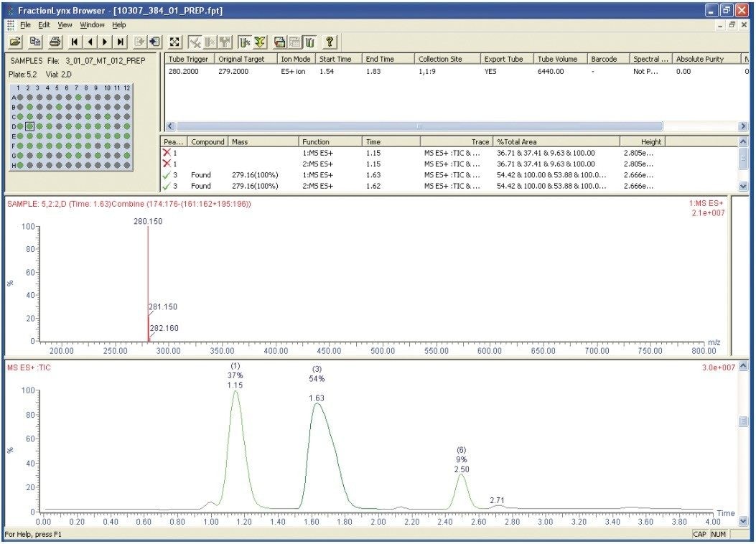
Task: Click the resize/fit view icon on the toolbar
Action: pyautogui.click(x=175, y=41)
